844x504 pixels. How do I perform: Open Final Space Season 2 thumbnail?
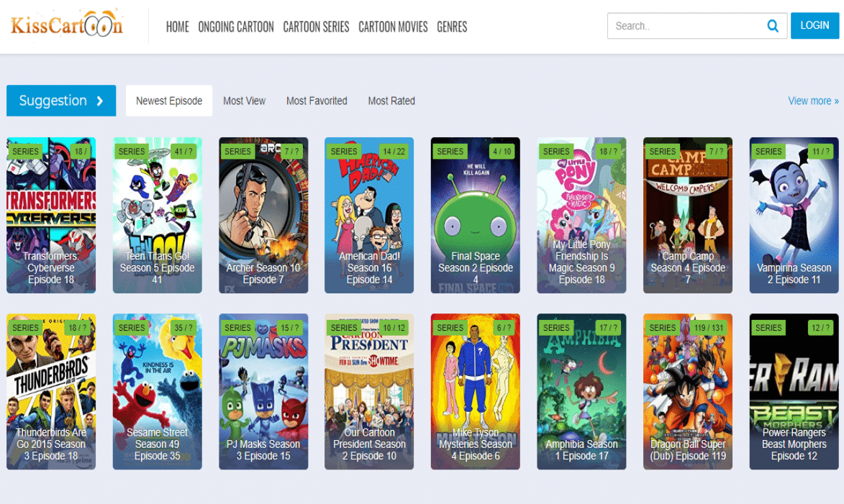(x=476, y=215)
